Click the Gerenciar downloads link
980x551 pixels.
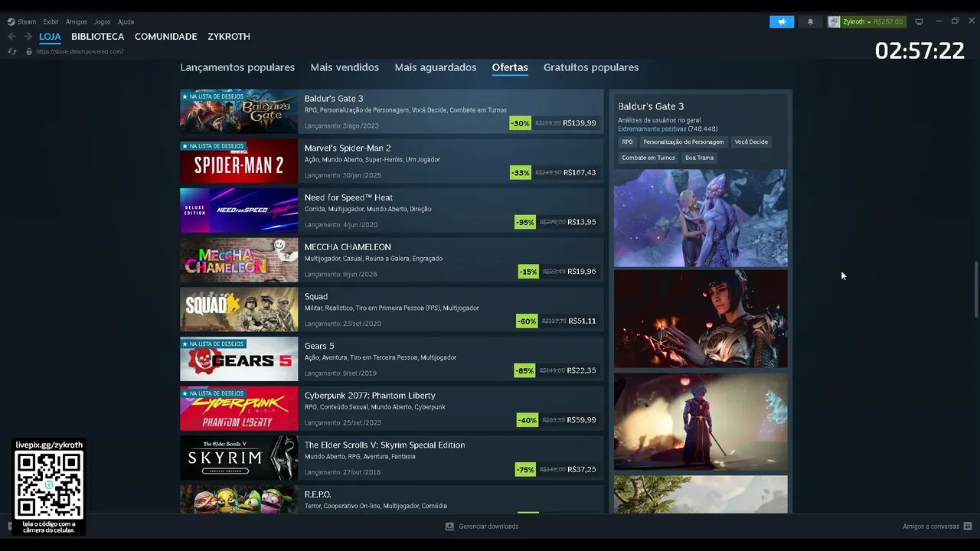488,527
